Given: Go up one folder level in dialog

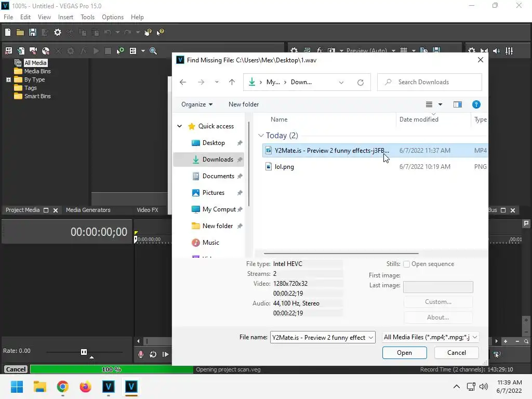Looking at the screenshot, I should point(232,82).
